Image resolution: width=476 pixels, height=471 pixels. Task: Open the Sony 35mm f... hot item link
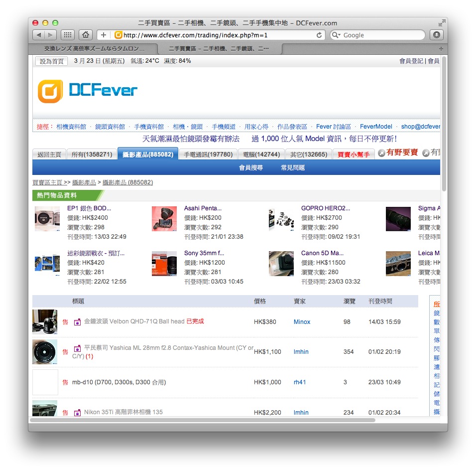tap(204, 253)
